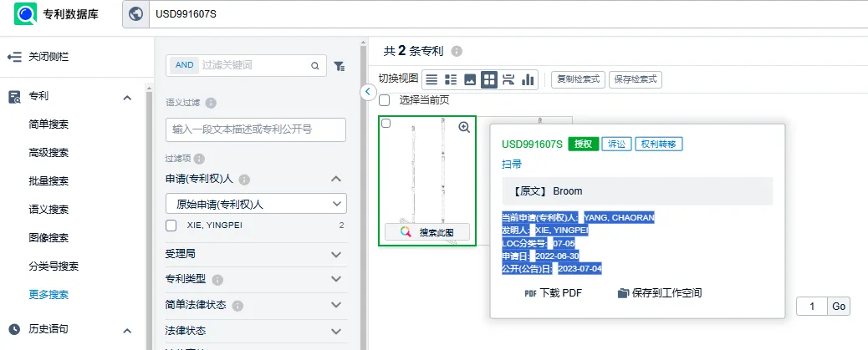Click the 诉讼 tag in popup
This screenshot has width=868, height=350.
click(x=616, y=144)
